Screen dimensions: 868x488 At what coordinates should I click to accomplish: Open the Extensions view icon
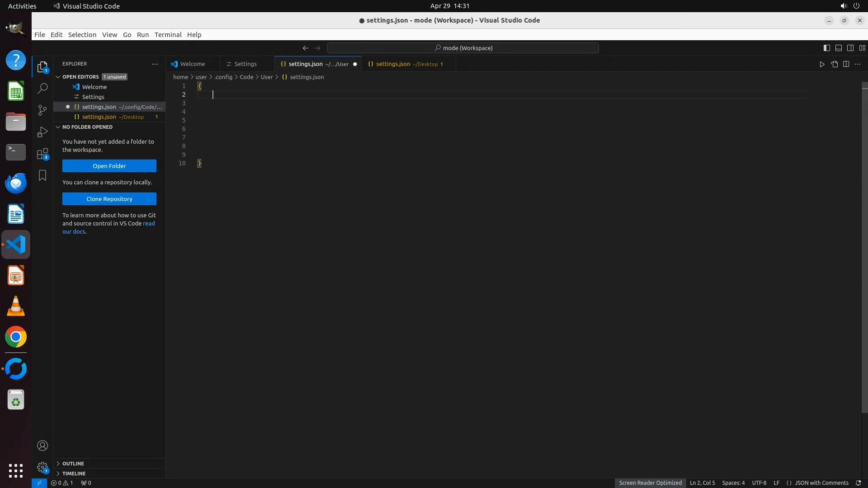[x=42, y=154]
